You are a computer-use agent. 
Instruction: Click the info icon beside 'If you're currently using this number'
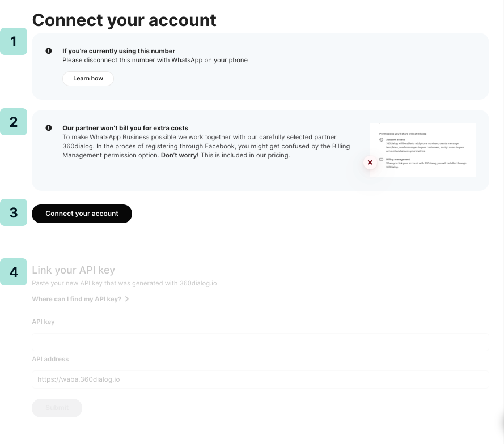tap(49, 51)
